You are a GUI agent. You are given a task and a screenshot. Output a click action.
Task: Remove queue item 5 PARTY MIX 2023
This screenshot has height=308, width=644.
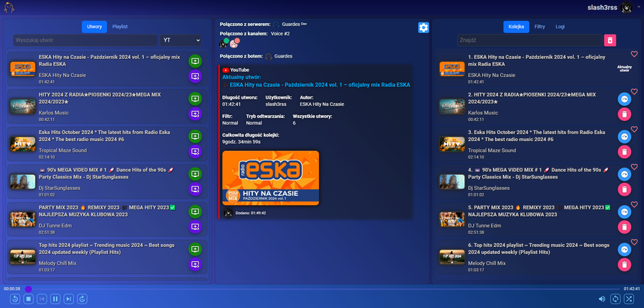pos(625,227)
